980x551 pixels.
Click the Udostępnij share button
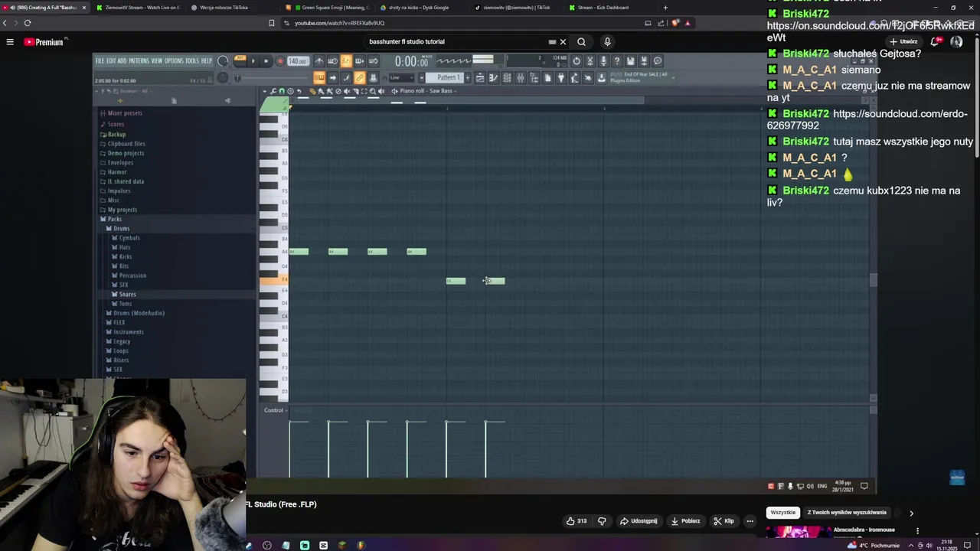639,521
